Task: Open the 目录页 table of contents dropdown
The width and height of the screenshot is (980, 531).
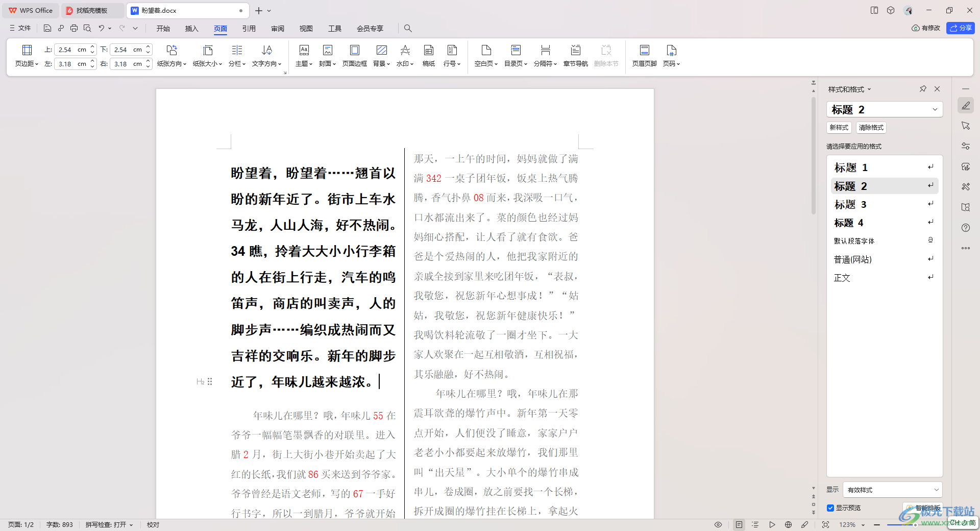Action: click(x=516, y=56)
